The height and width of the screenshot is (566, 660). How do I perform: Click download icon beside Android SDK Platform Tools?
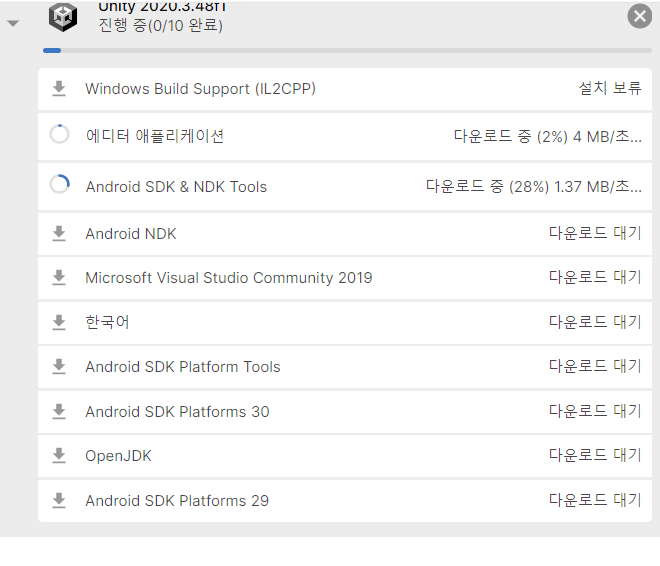coord(59,367)
